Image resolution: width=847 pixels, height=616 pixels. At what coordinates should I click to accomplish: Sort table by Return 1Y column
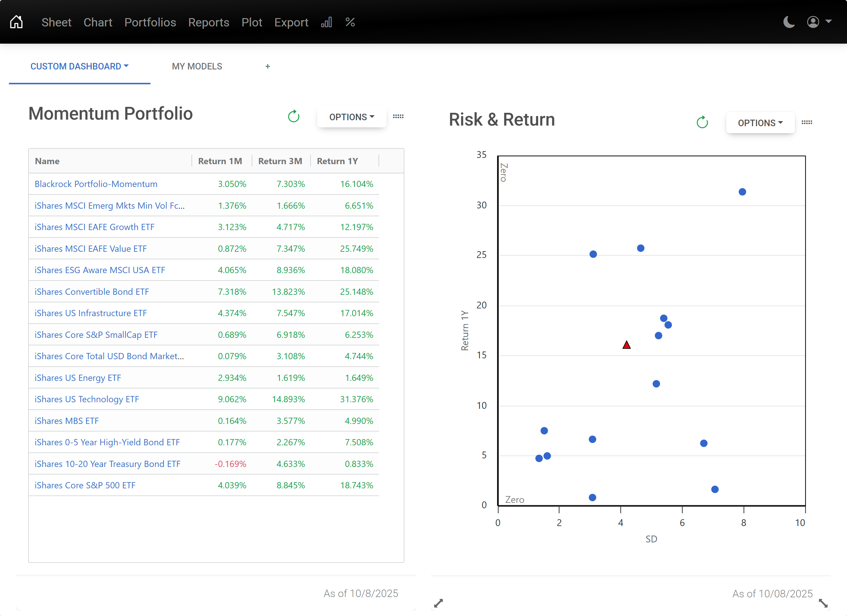pyautogui.click(x=337, y=161)
